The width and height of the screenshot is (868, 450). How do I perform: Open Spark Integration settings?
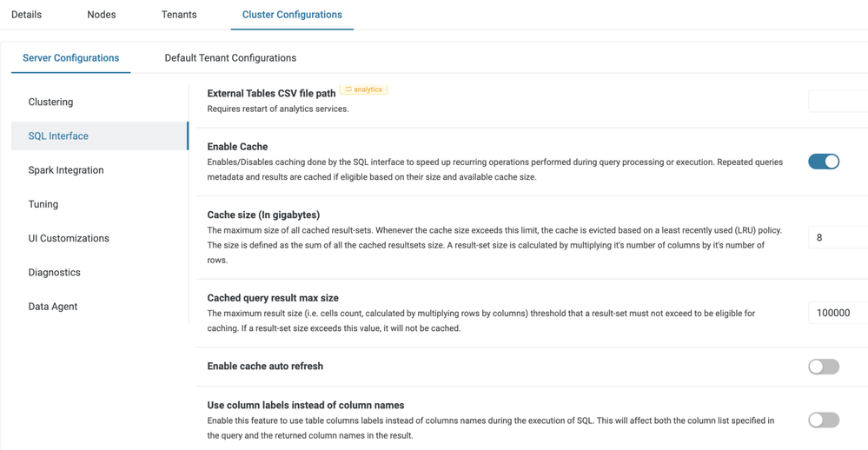tap(66, 170)
